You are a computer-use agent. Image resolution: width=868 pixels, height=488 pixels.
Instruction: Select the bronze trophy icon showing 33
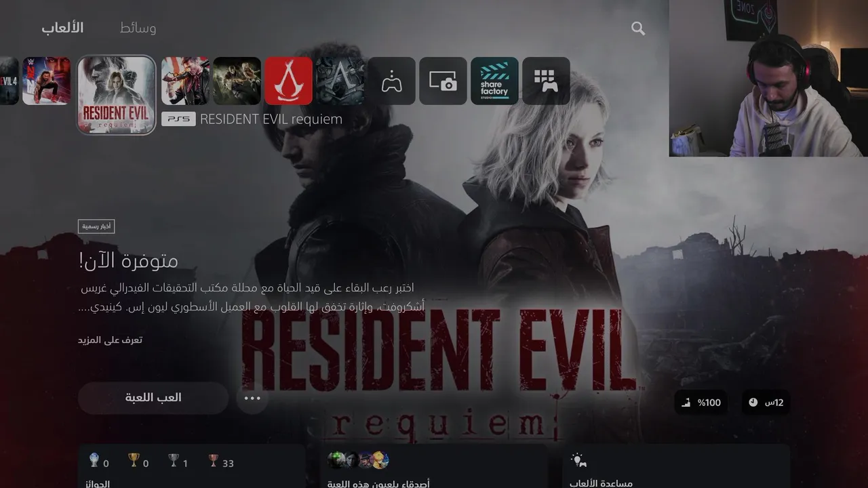(x=213, y=461)
